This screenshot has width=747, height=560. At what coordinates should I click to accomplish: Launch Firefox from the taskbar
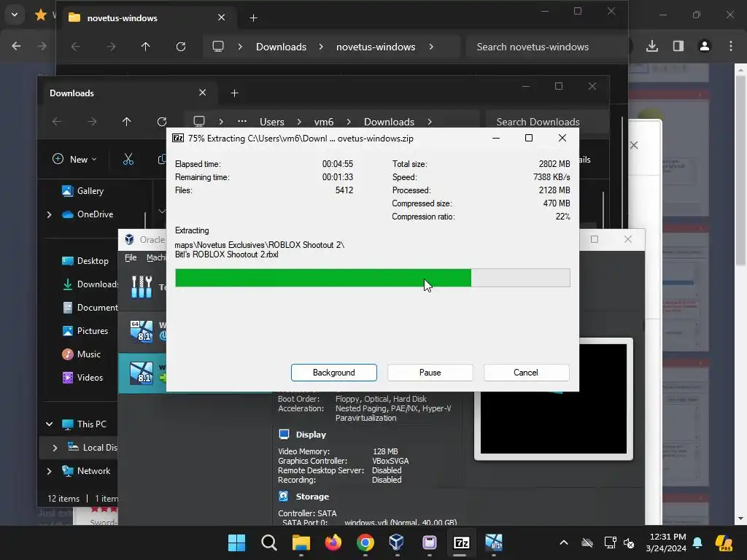tap(333, 542)
